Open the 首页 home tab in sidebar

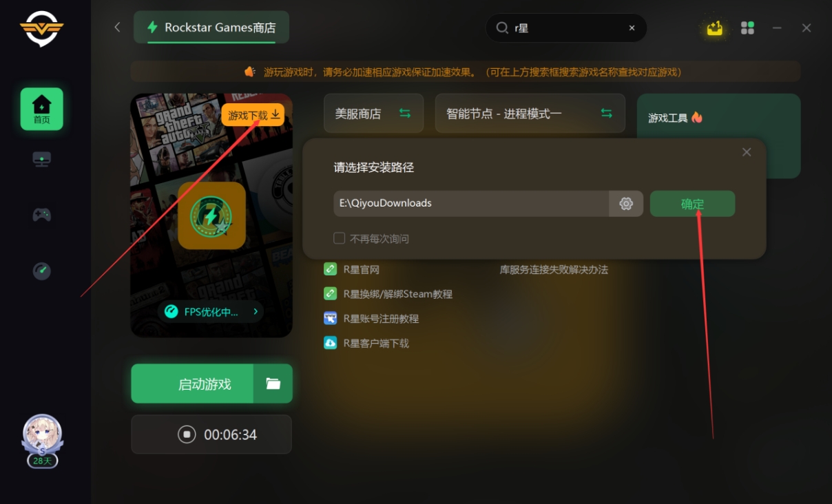click(41, 109)
